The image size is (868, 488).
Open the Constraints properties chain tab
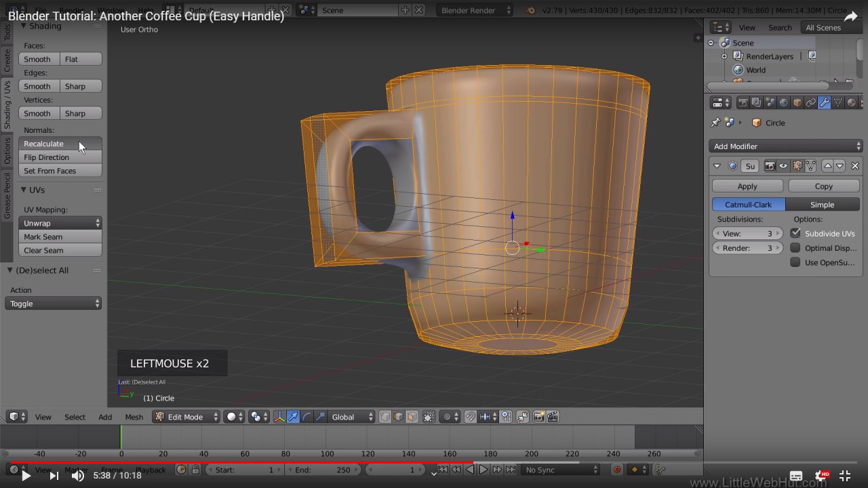(811, 102)
